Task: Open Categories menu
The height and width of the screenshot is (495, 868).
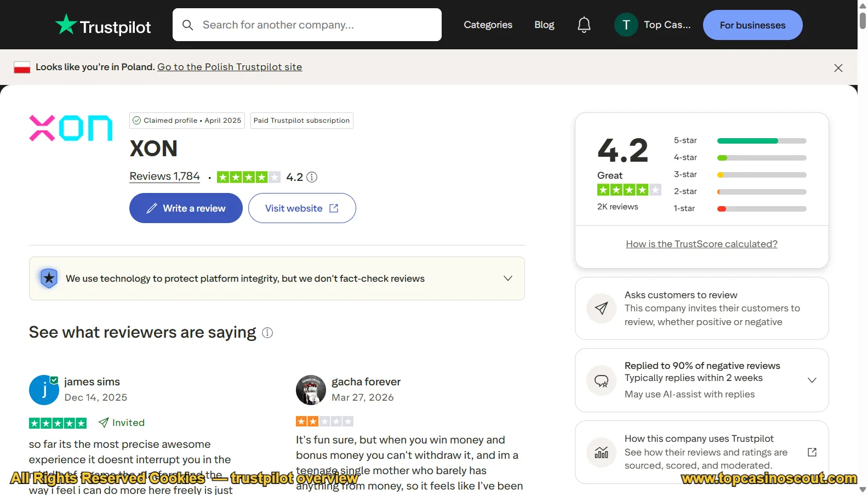Action: click(488, 25)
